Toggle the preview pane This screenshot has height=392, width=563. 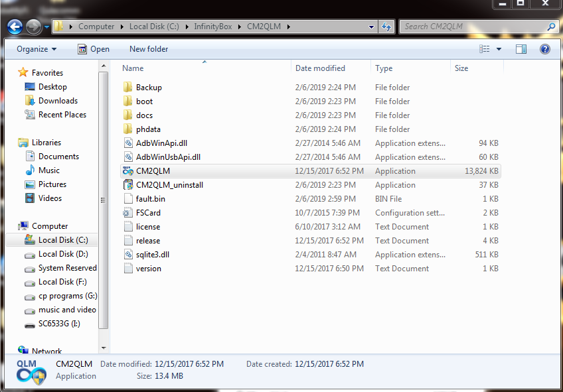point(521,49)
